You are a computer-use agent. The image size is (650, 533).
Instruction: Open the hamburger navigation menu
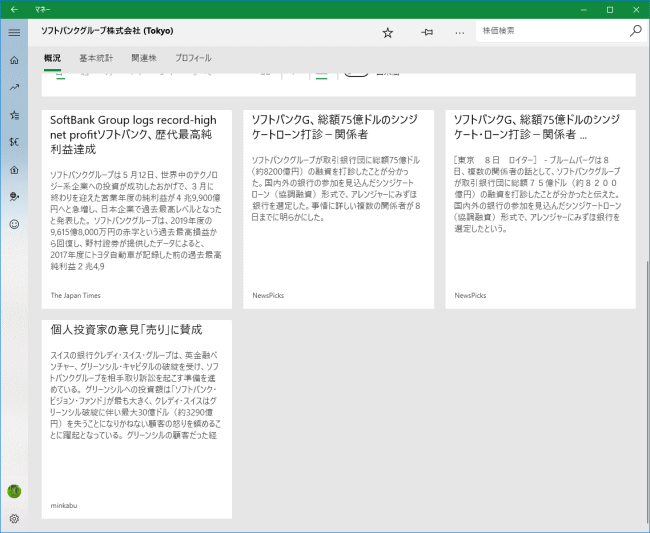[x=14, y=32]
